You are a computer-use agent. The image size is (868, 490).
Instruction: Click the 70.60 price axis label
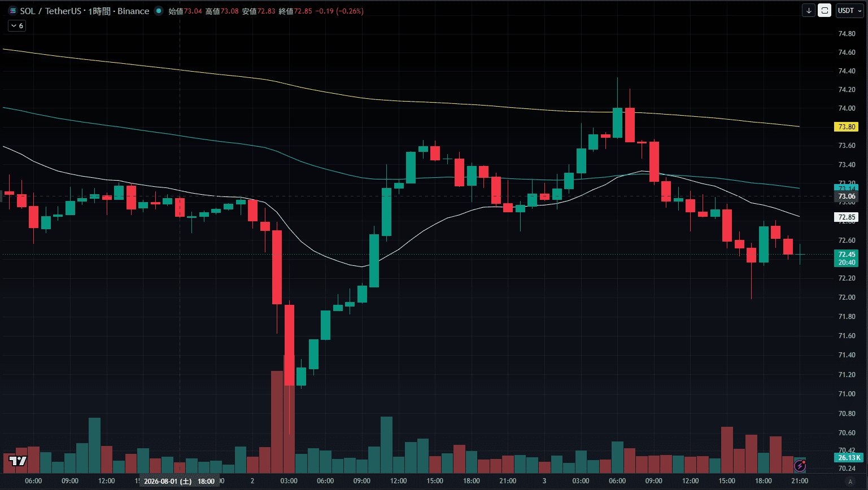[847, 433]
